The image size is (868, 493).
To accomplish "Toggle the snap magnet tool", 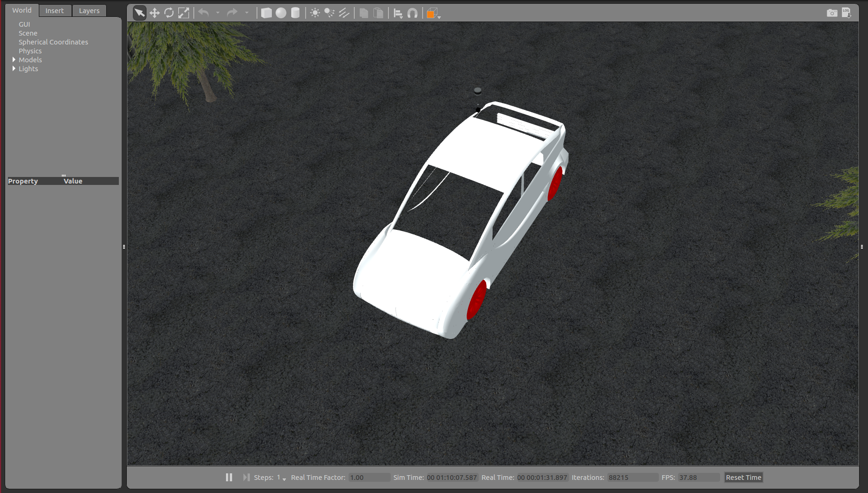I will [x=412, y=13].
